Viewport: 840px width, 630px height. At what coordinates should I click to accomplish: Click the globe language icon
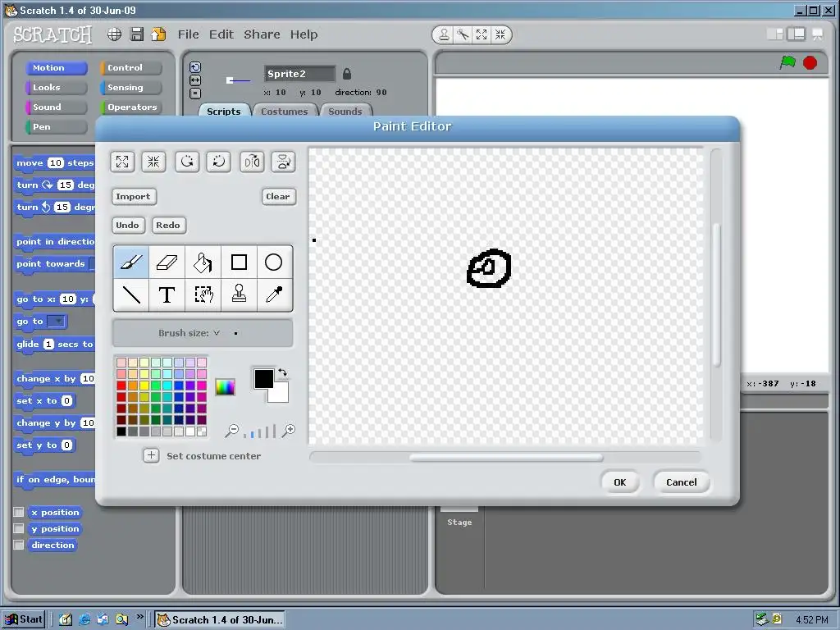point(114,34)
